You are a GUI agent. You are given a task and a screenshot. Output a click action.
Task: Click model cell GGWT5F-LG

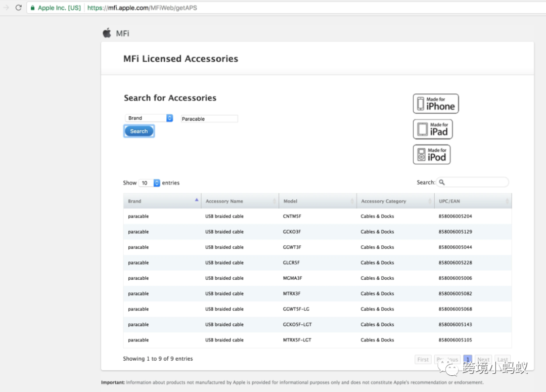[296, 309]
